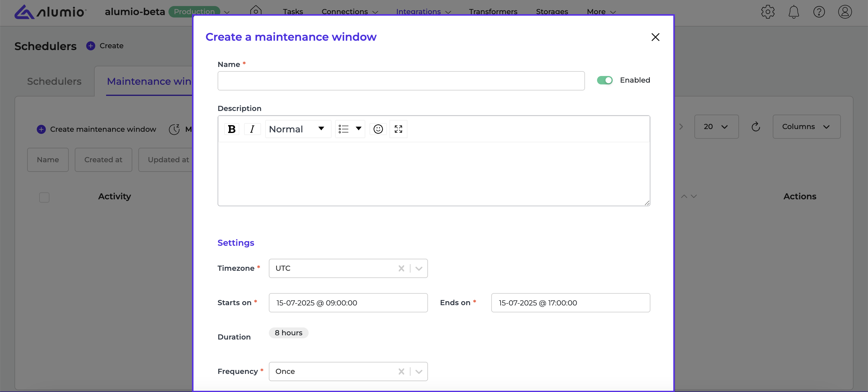This screenshot has width=868, height=392.
Task: Click the Starts on date field
Action: pyautogui.click(x=348, y=303)
